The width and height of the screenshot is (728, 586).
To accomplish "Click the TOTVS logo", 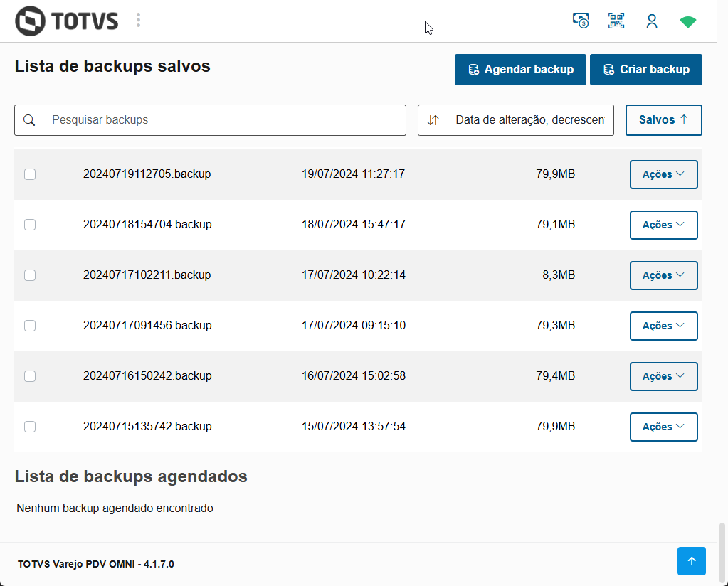I will click(67, 21).
